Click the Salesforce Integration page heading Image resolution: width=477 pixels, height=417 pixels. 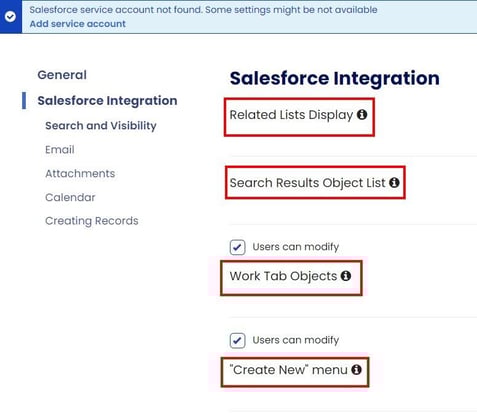(x=335, y=79)
